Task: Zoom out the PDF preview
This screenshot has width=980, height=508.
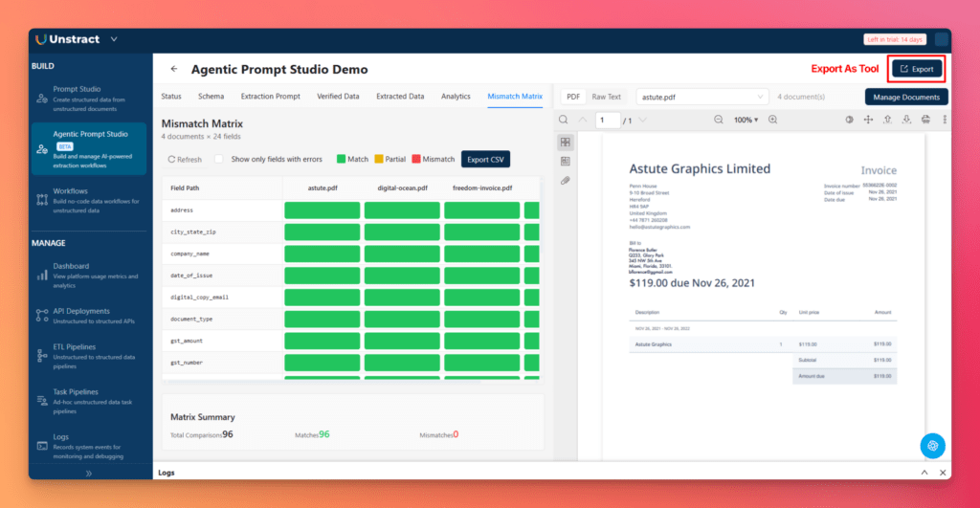Action: click(x=719, y=120)
